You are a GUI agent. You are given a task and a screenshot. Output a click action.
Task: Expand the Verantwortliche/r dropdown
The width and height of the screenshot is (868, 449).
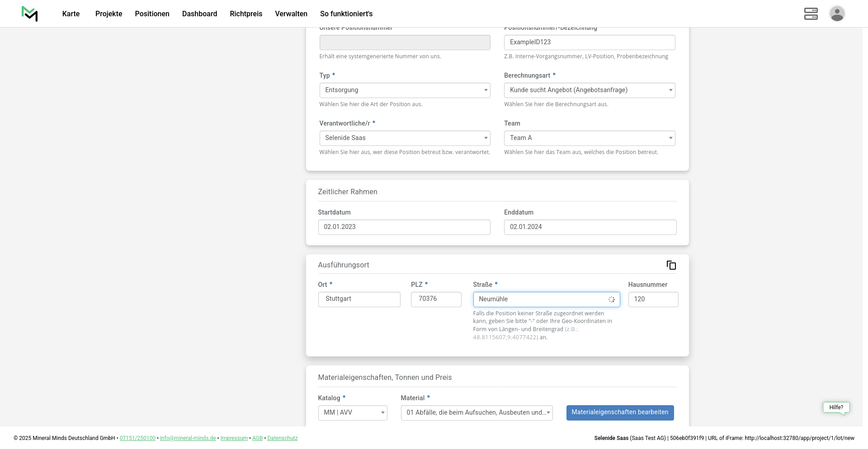coord(405,138)
